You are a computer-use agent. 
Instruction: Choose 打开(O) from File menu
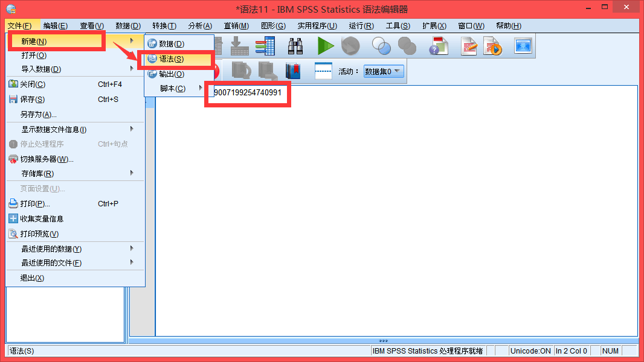[75, 56]
